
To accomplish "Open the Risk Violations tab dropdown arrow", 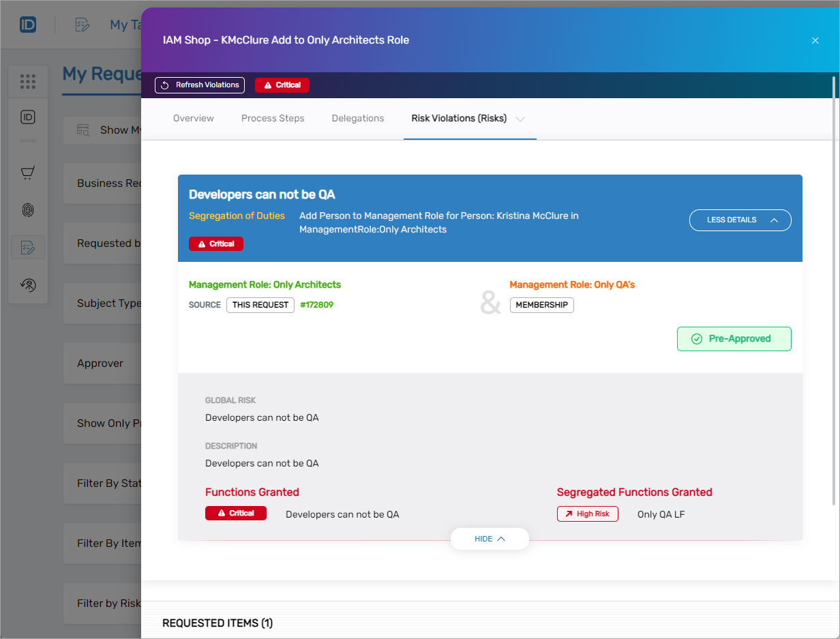I will point(520,119).
